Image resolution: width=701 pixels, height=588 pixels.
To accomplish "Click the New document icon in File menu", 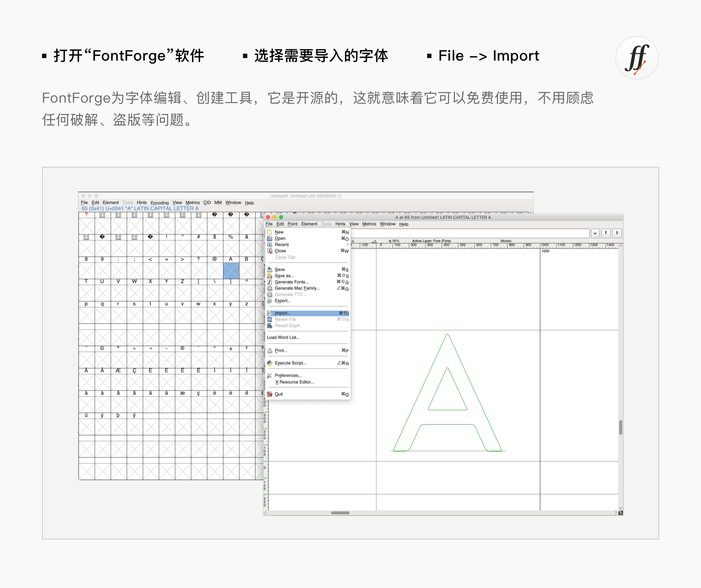I will pos(270,232).
